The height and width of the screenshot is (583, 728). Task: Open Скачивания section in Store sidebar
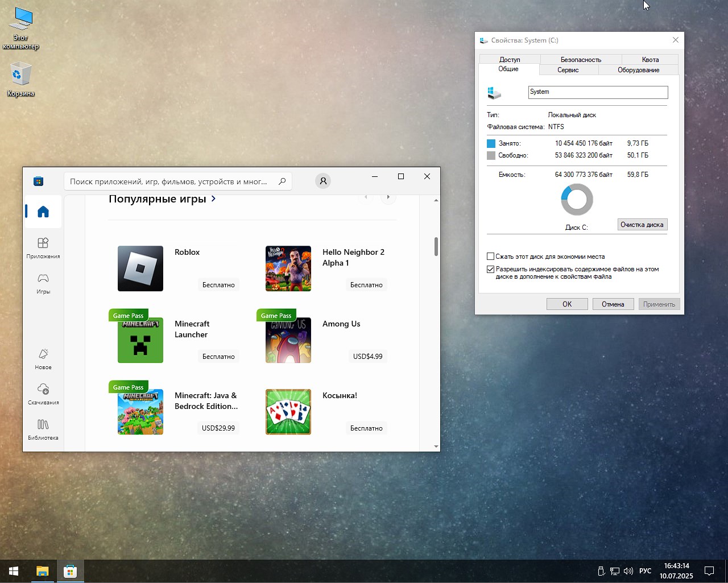tap(43, 394)
